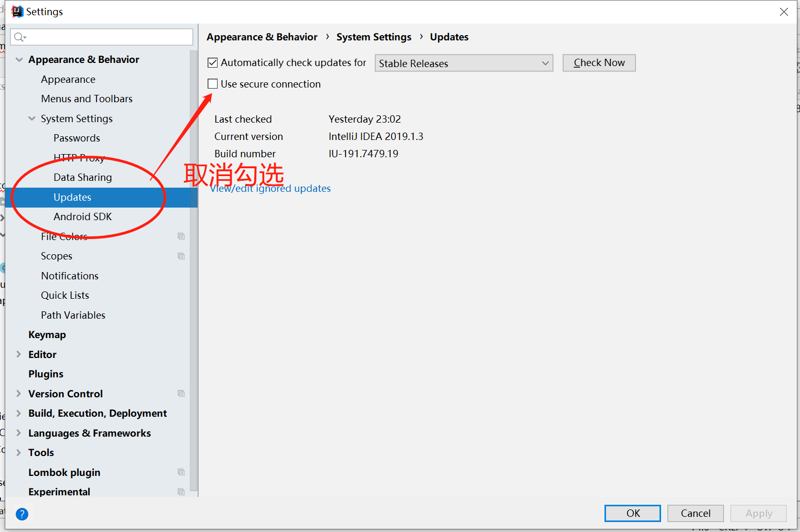Click the Yesterday 23:02 last checked value

click(x=365, y=120)
